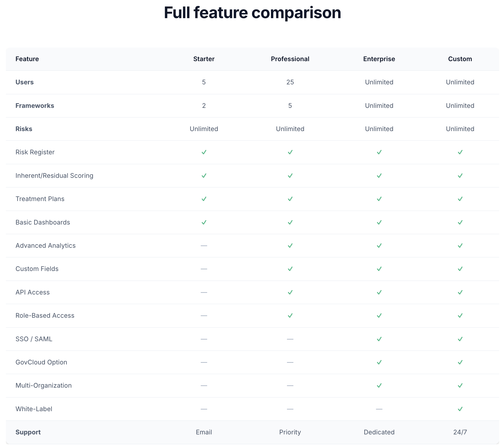The image size is (504, 448).
Task: Click the Basic Dashboards row label
Action: point(43,222)
